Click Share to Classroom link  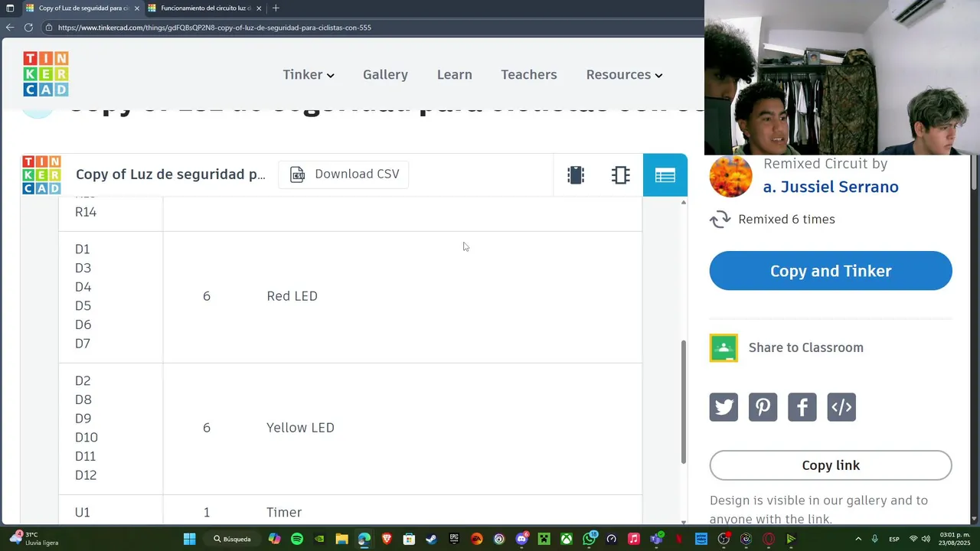coord(805,347)
